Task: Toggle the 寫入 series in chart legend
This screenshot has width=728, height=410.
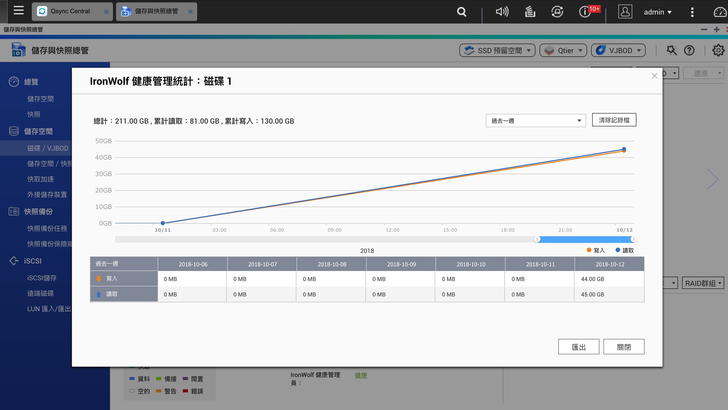Action: (x=595, y=250)
